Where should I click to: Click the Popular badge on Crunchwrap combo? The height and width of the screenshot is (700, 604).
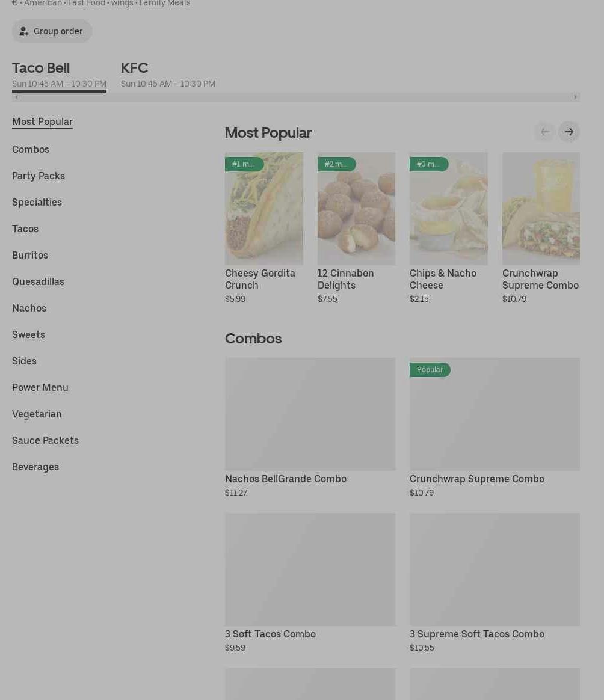(x=430, y=370)
